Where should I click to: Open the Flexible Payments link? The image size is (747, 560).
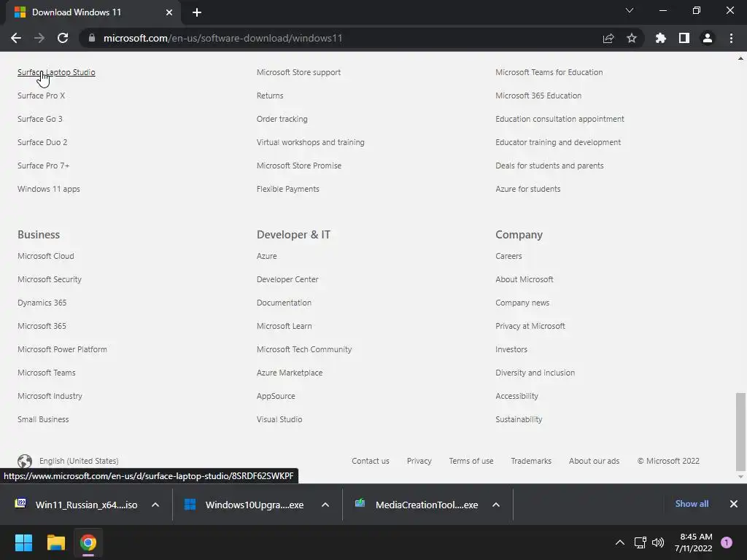coord(287,189)
